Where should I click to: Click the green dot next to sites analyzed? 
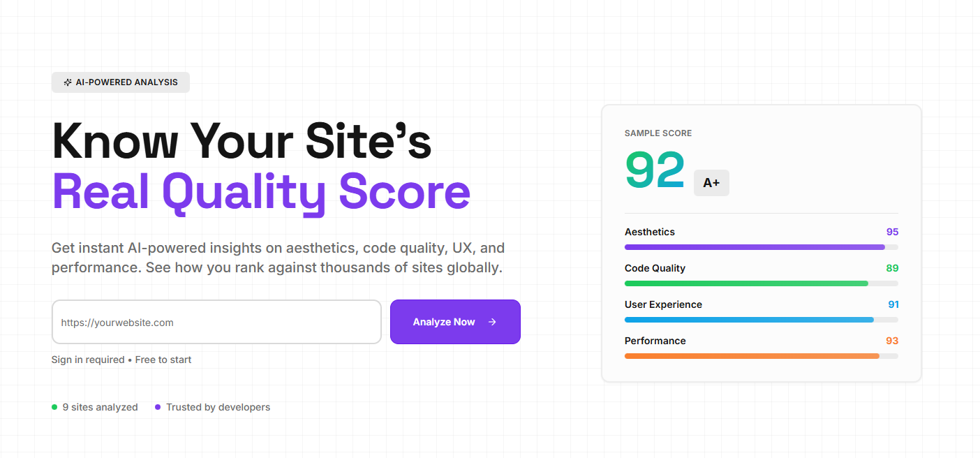tap(54, 406)
